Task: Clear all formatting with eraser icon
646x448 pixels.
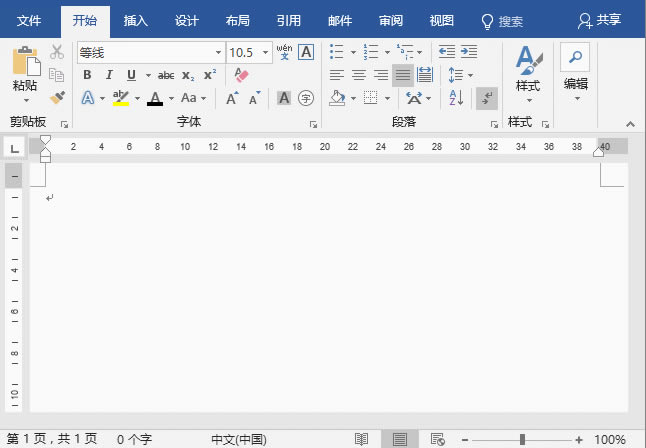Action: (x=241, y=75)
